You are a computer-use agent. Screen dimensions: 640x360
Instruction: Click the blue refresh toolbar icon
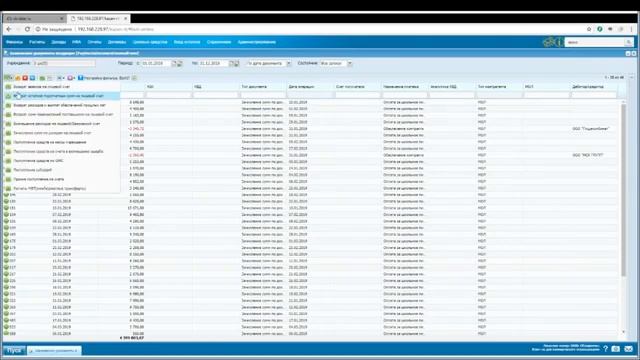33,78
